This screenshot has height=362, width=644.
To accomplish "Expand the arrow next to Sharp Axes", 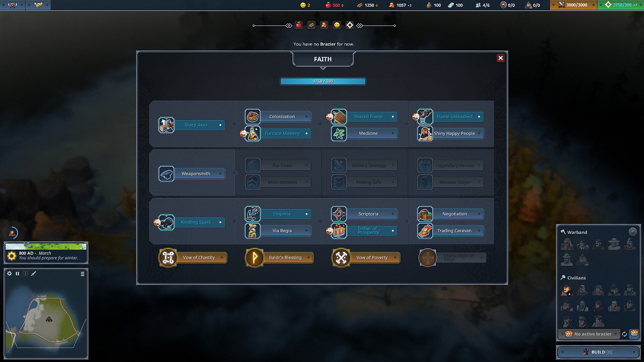I will tap(220, 125).
